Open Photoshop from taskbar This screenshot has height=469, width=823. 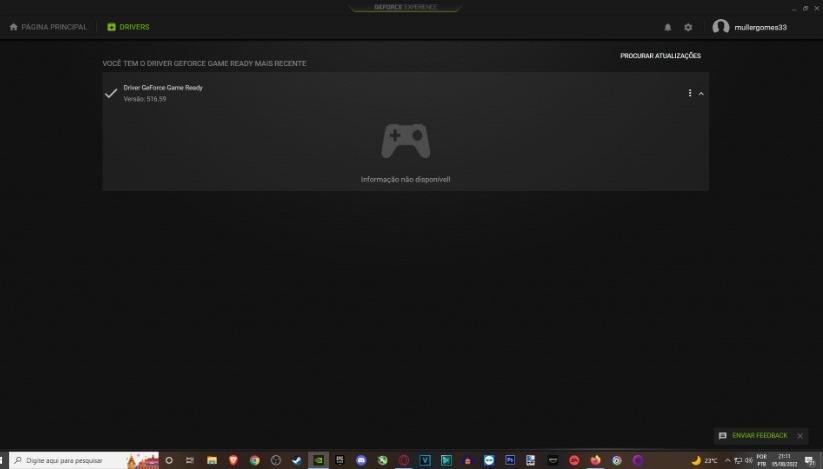(510, 460)
